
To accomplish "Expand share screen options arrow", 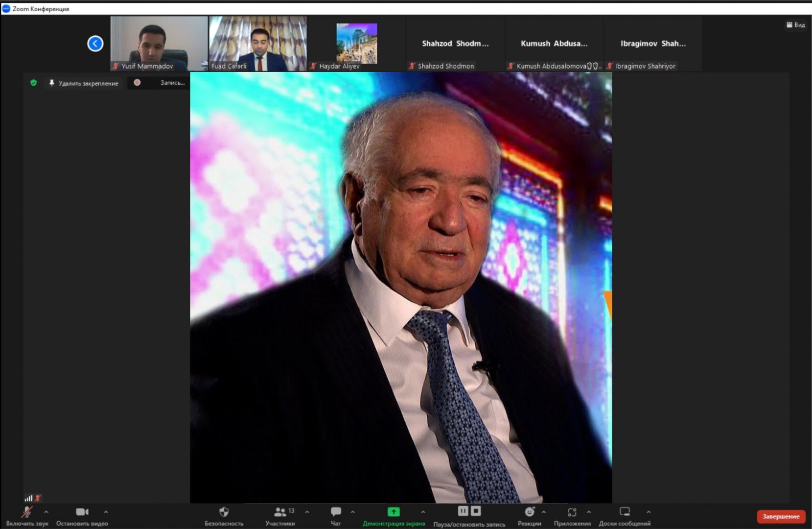I will pos(423,512).
